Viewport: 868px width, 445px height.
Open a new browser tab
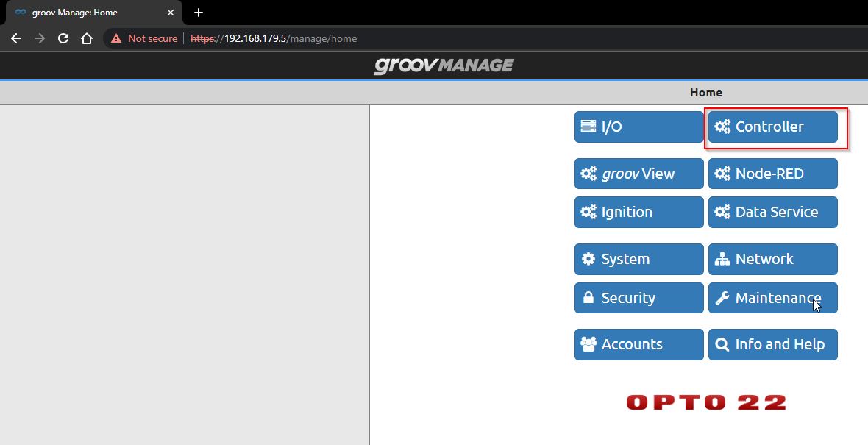coord(199,13)
